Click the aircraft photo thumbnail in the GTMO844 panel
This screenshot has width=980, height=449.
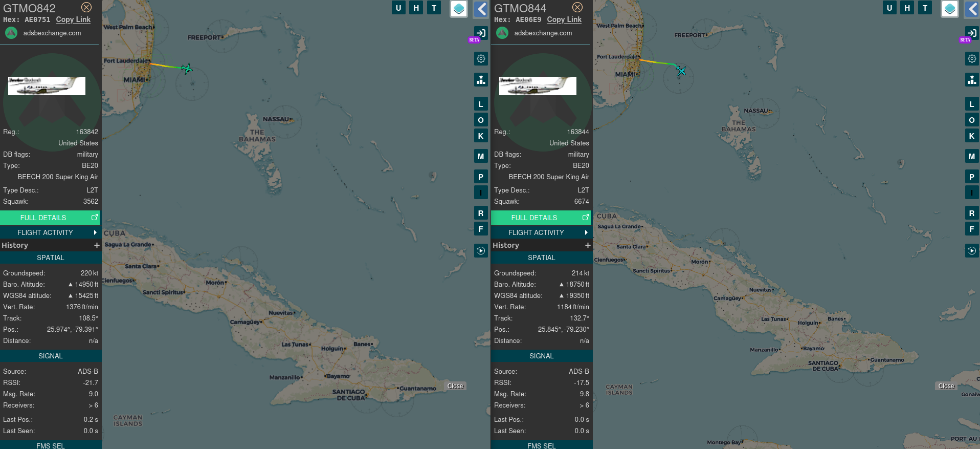click(x=538, y=86)
